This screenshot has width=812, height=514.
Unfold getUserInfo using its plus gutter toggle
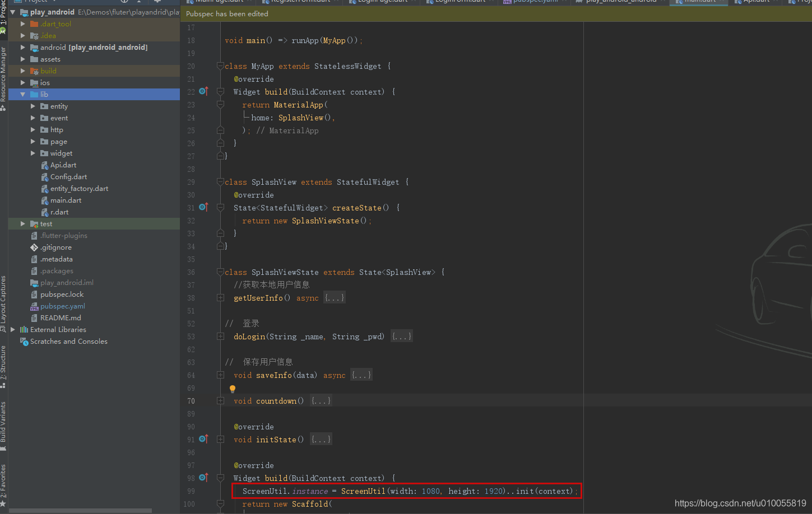[220, 298]
